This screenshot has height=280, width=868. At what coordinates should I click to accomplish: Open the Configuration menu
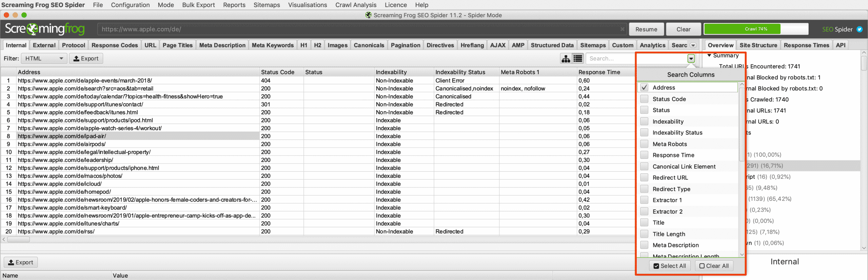(x=130, y=5)
